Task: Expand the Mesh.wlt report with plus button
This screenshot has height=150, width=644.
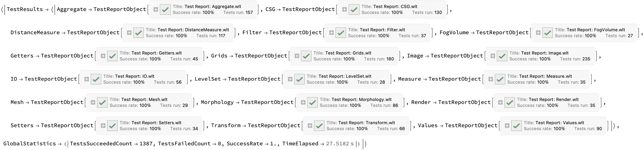Action: [93, 102]
